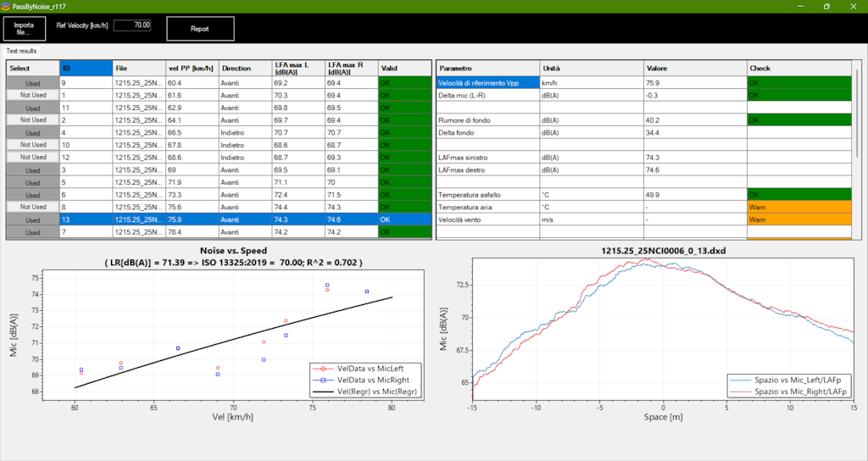Toggle Not Used button for run ID 1
The width and height of the screenshot is (868, 461).
tap(33, 95)
